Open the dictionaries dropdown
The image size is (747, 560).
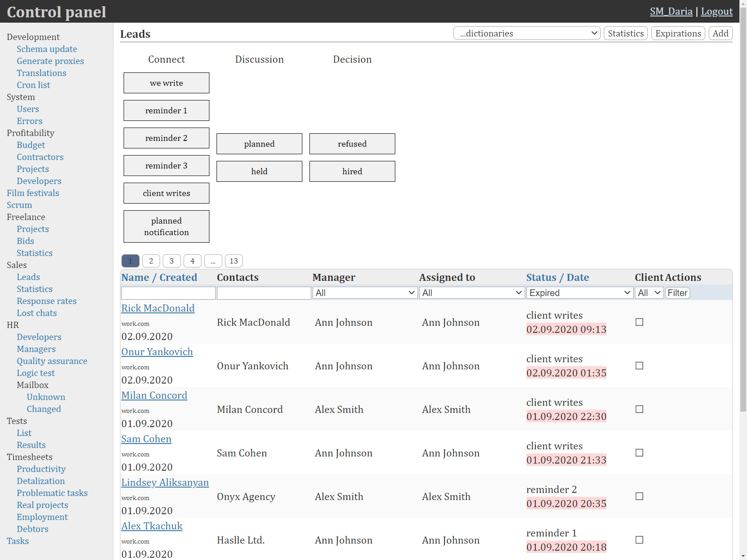point(527,33)
